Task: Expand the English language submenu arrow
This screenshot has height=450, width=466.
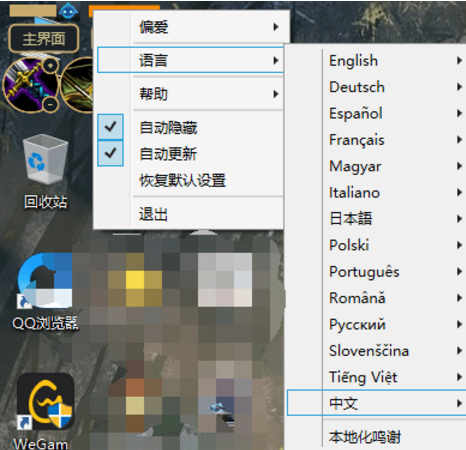Action: [459, 61]
